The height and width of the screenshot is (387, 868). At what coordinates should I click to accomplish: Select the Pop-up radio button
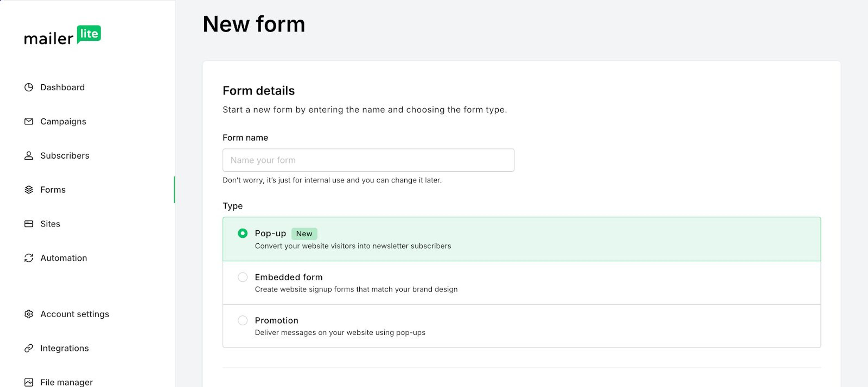point(242,233)
